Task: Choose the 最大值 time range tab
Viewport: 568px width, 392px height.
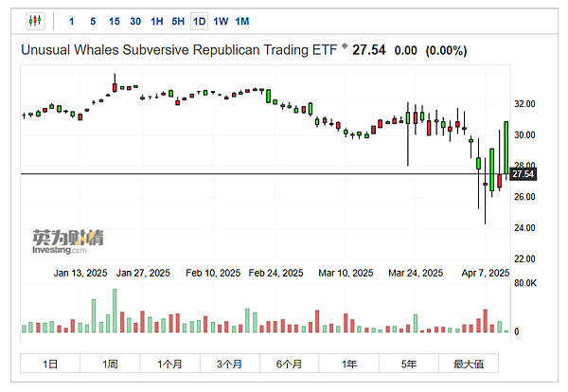Action: [x=469, y=364]
